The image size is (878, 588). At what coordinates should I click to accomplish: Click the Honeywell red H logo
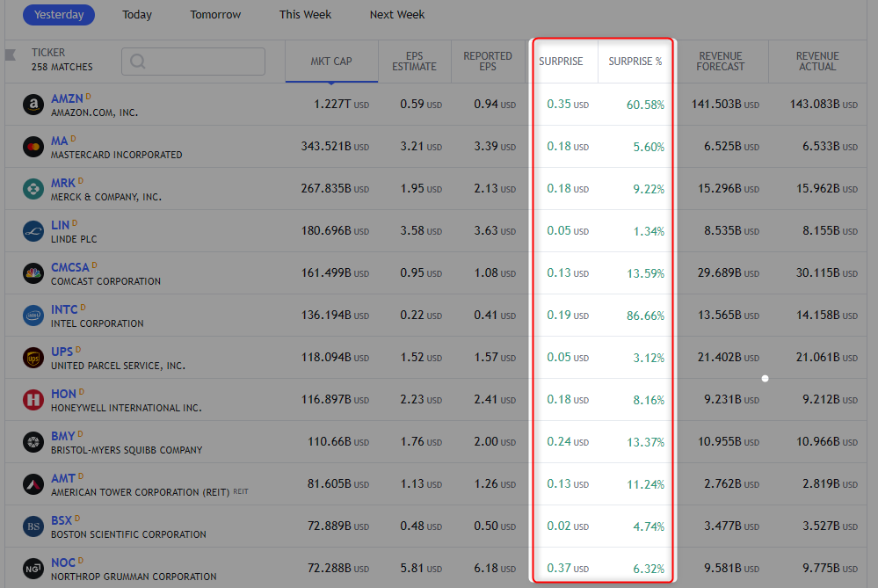[33, 400]
